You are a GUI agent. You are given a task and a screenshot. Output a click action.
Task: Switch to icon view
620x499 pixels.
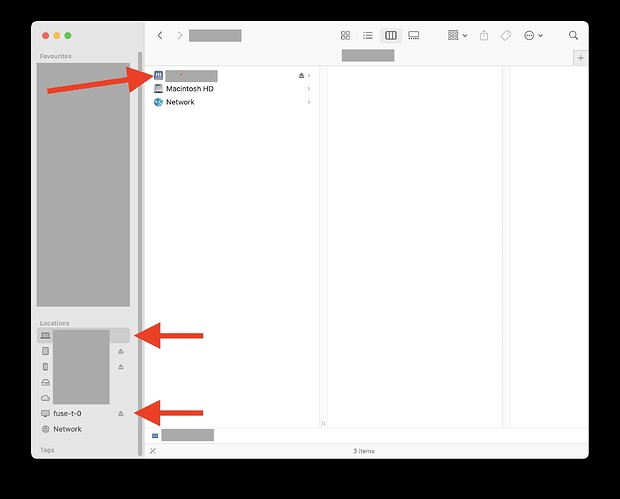(x=345, y=36)
